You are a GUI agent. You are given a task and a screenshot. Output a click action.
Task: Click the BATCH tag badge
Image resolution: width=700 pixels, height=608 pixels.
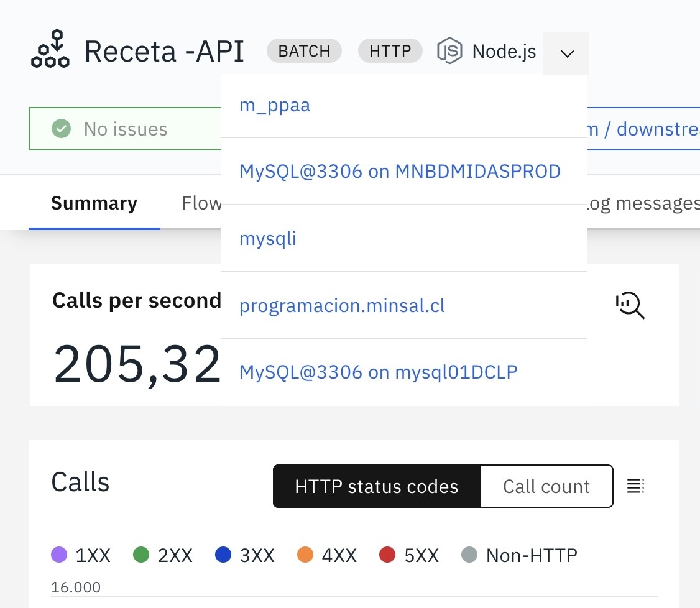(x=304, y=52)
